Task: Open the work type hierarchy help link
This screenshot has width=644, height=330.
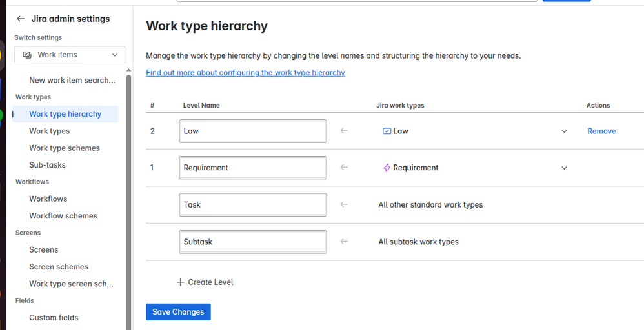Action: click(x=245, y=73)
